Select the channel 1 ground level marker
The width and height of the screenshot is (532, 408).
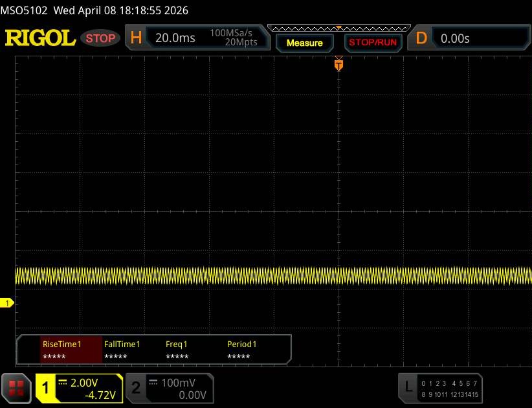coord(8,303)
